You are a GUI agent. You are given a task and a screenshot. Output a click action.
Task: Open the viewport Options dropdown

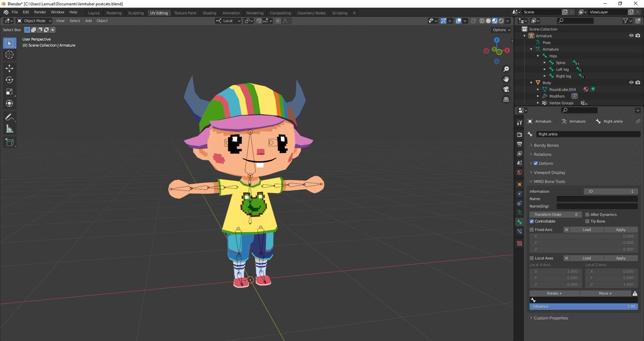point(500,30)
